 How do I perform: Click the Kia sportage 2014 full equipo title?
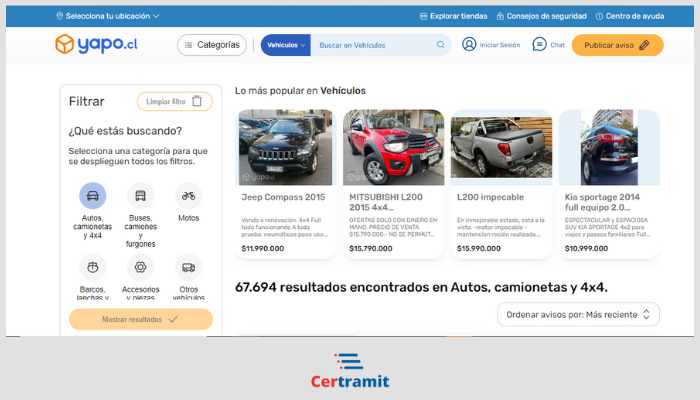pyautogui.click(x=602, y=202)
